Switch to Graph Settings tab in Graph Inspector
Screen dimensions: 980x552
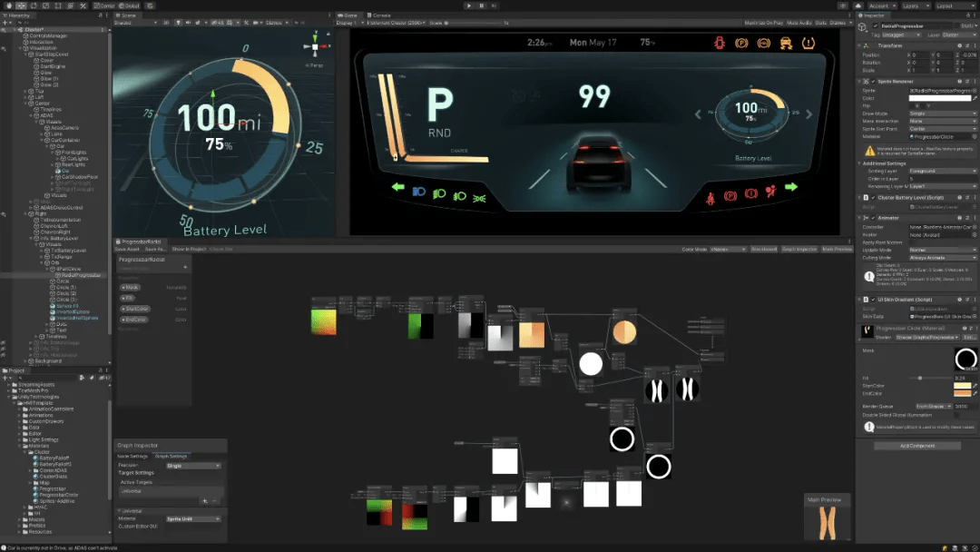click(171, 457)
